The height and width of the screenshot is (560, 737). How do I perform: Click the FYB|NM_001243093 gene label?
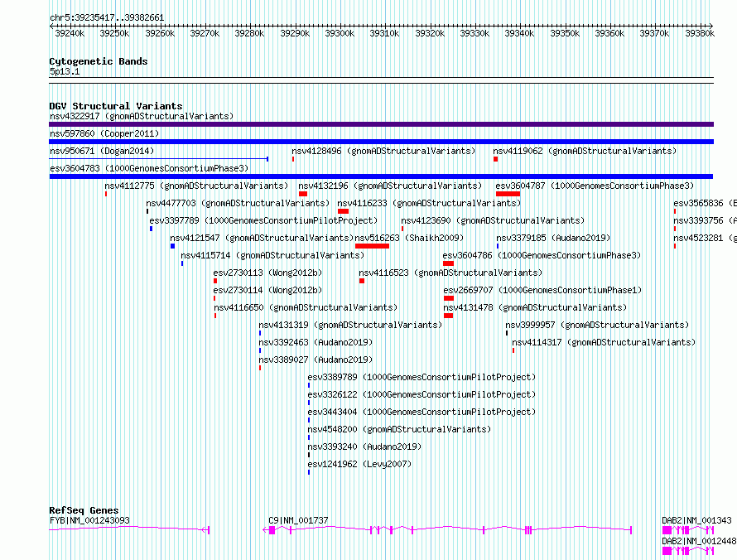coord(89,520)
